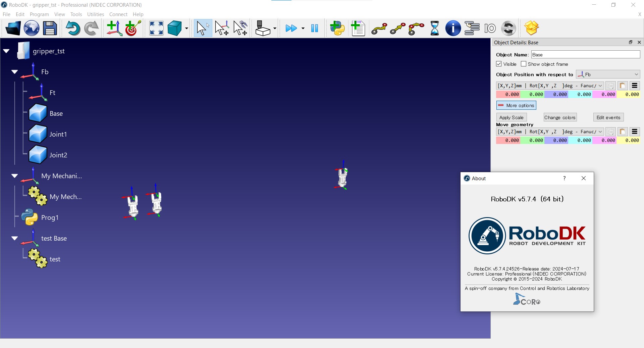Image resolution: width=644 pixels, height=348 pixels.
Task: Open the Utilities menu
Action: [95, 14]
